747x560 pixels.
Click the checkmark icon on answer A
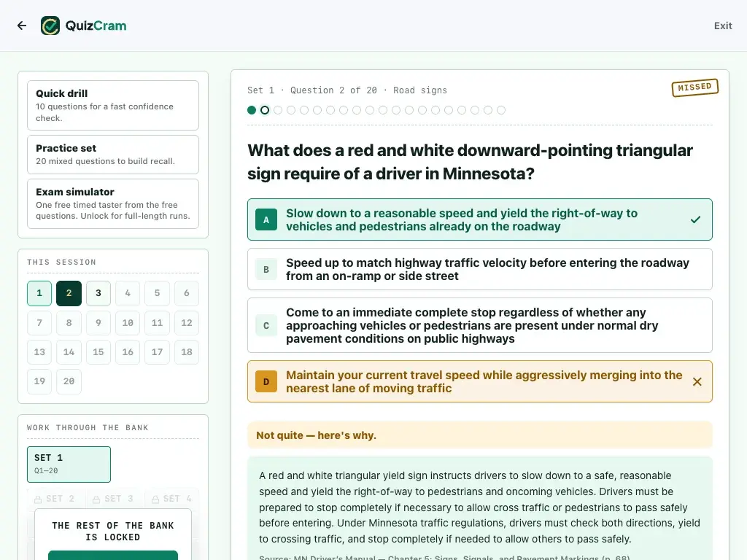[x=695, y=219]
